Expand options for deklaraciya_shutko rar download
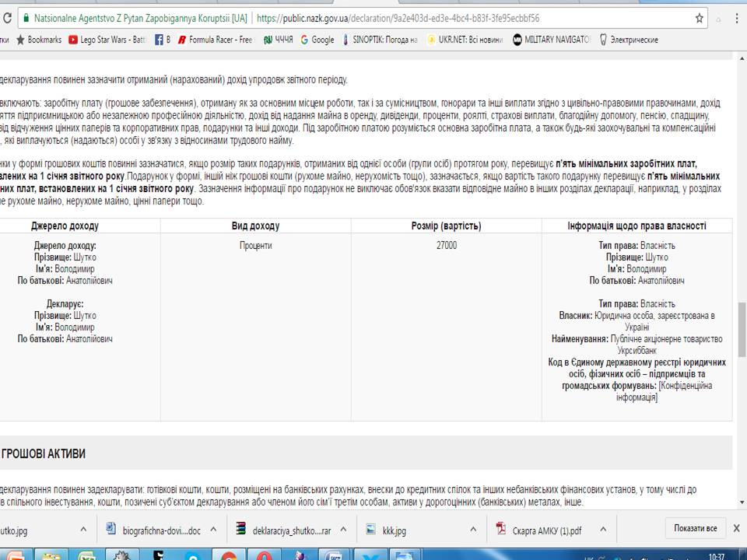 [343, 529]
